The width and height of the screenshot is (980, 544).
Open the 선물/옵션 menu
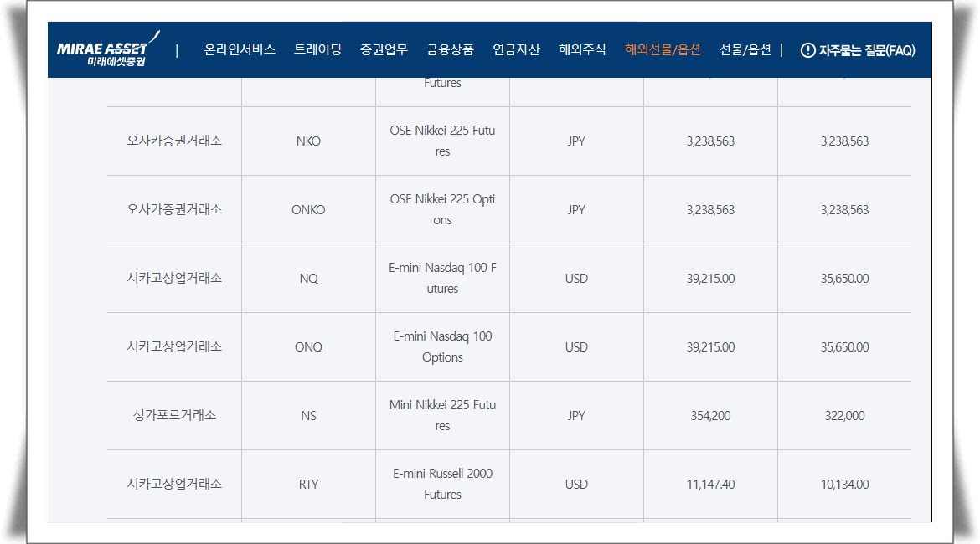tap(745, 50)
